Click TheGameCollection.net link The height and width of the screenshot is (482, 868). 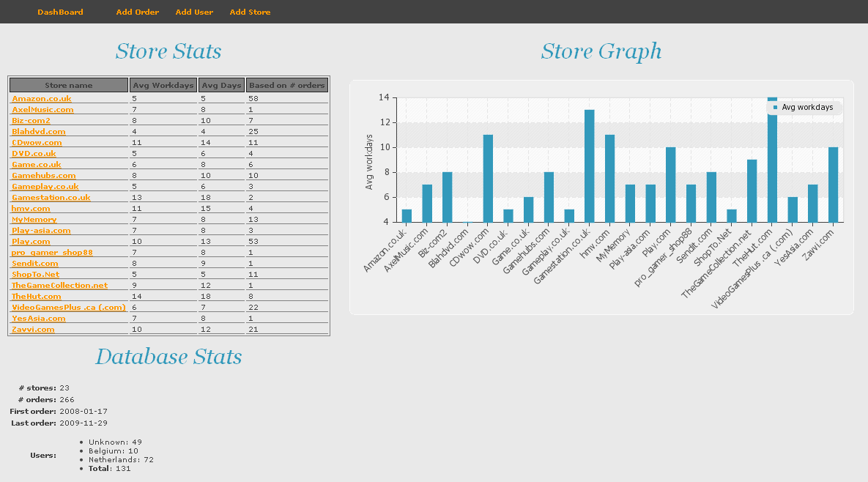click(60, 286)
